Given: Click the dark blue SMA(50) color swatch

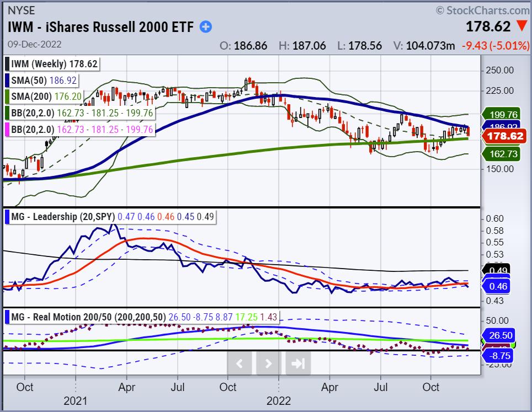Looking at the screenshot, I should pyautogui.click(x=7, y=81).
